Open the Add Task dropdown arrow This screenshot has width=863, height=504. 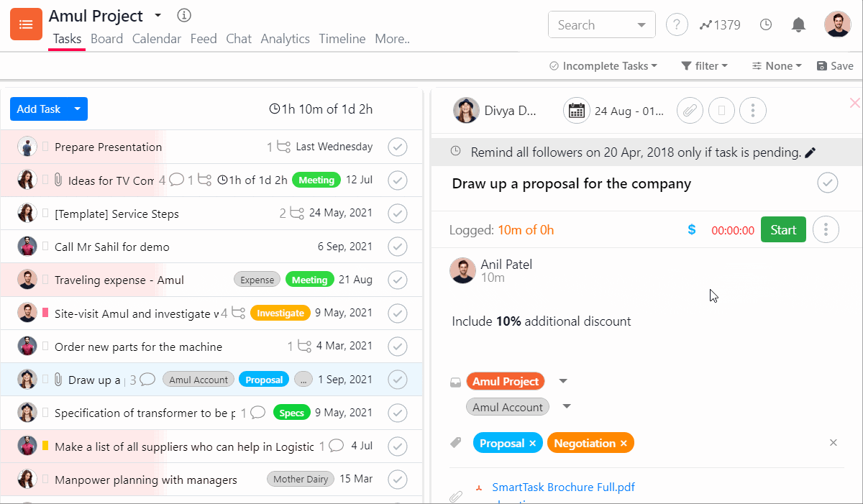[78, 109]
